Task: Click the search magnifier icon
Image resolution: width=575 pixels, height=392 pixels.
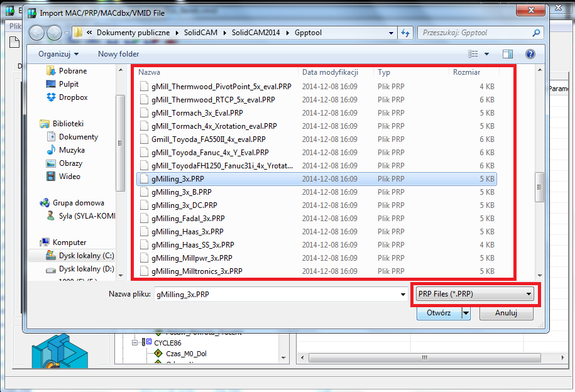Action: [536, 33]
